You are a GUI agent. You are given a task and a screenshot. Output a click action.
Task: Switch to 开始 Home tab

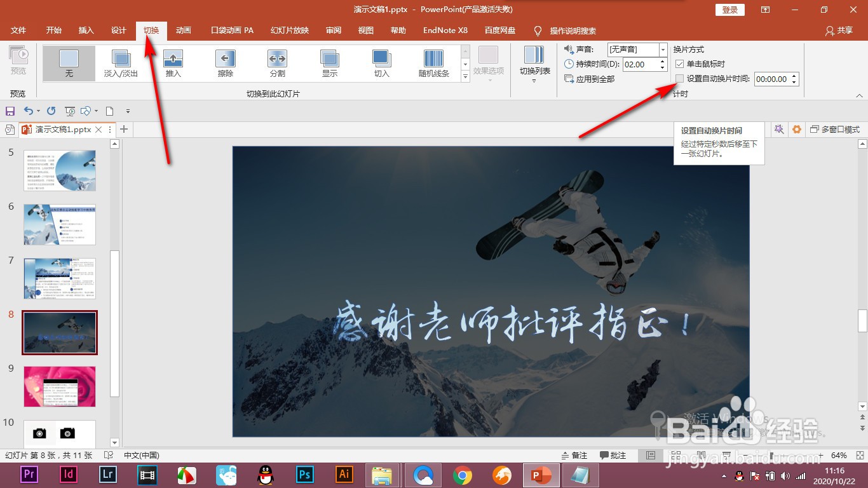click(53, 30)
